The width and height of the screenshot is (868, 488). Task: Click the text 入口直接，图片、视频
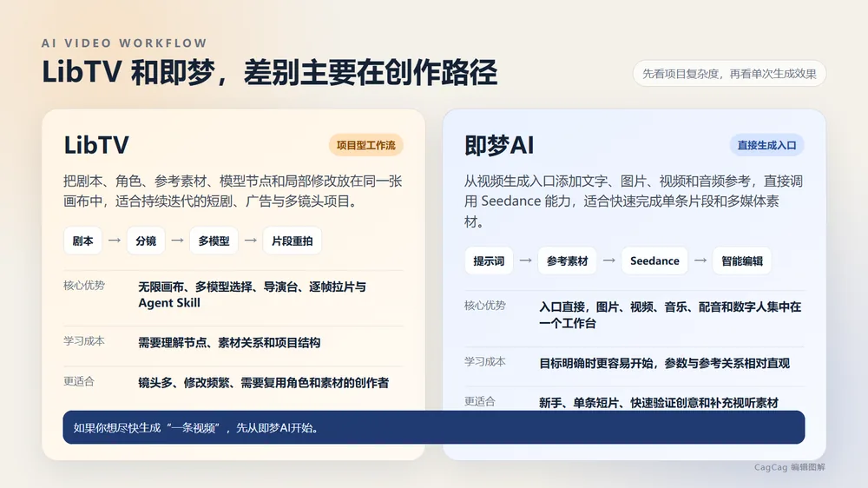pyautogui.click(x=670, y=314)
